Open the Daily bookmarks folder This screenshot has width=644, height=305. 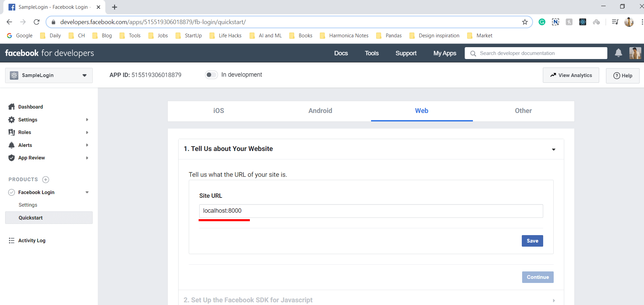click(x=50, y=36)
